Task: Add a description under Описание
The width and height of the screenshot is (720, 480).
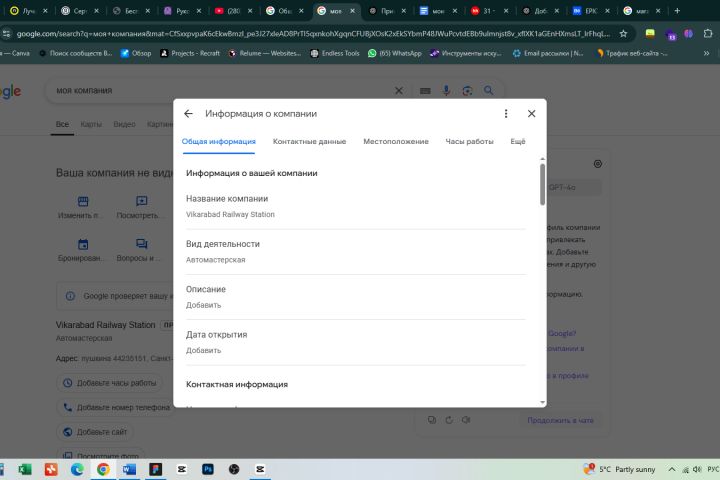Action: [356, 297]
